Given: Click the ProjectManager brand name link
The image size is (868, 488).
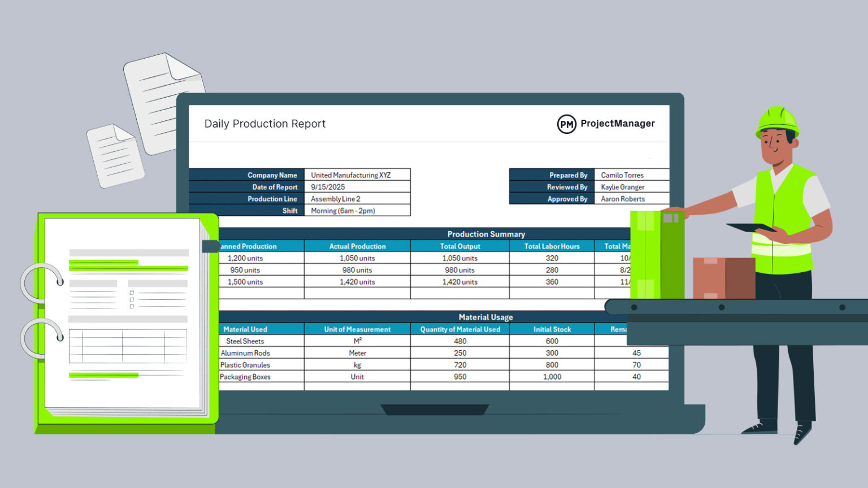Looking at the screenshot, I should pyautogui.click(x=618, y=123).
